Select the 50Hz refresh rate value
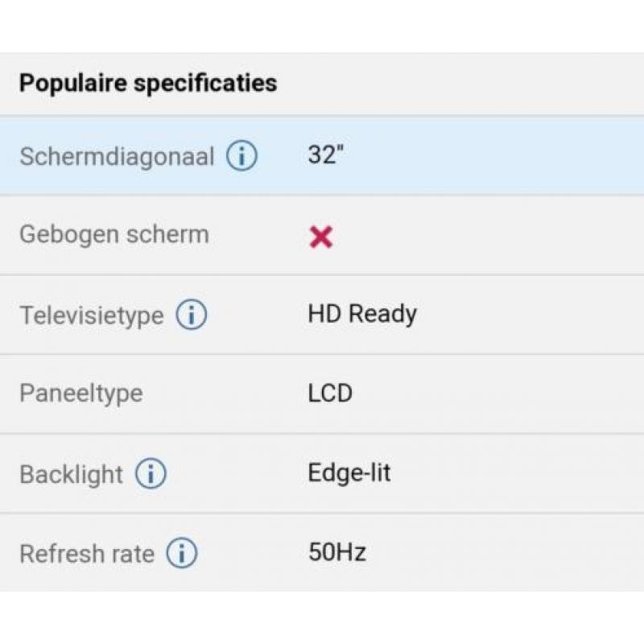The width and height of the screenshot is (644, 644). click(x=337, y=552)
